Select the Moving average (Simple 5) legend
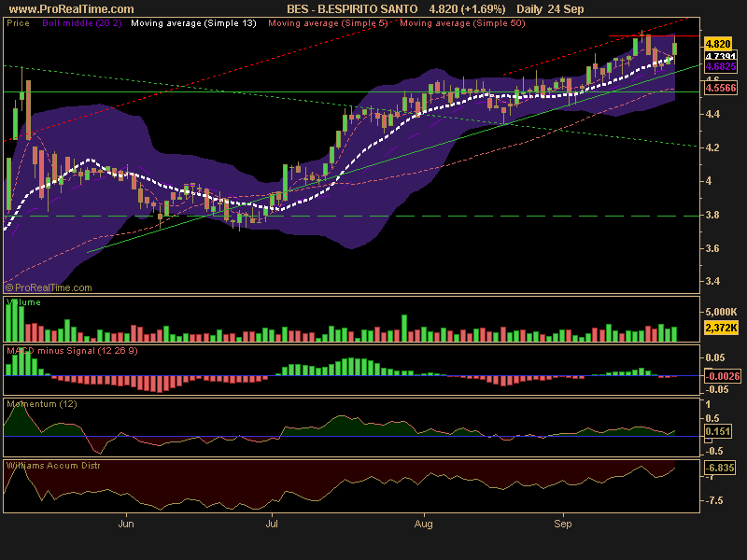Image resolution: width=747 pixels, height=560 pixels. [328, 23]
